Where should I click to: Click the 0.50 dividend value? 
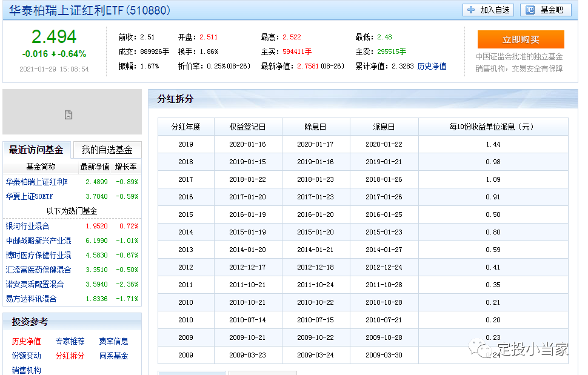tap(493, 214)
